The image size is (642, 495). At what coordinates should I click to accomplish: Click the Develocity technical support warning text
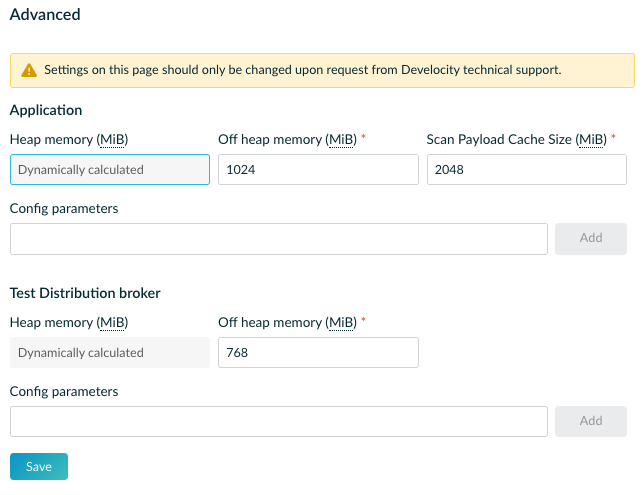point(302,71)
